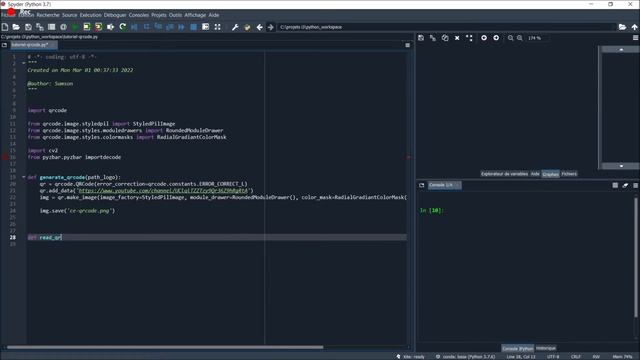Save the plot as image
640x360 pixels.
click(x=421, y=38)
